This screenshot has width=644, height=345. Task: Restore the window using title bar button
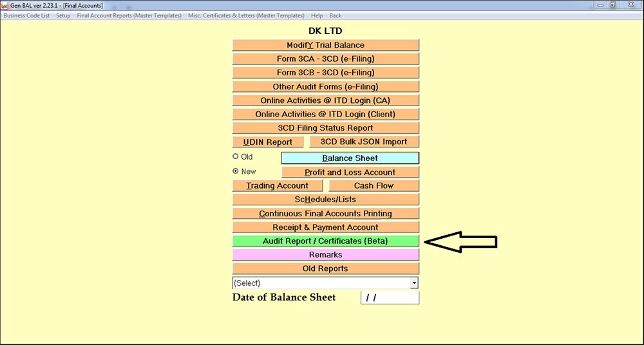coord(612,5)
